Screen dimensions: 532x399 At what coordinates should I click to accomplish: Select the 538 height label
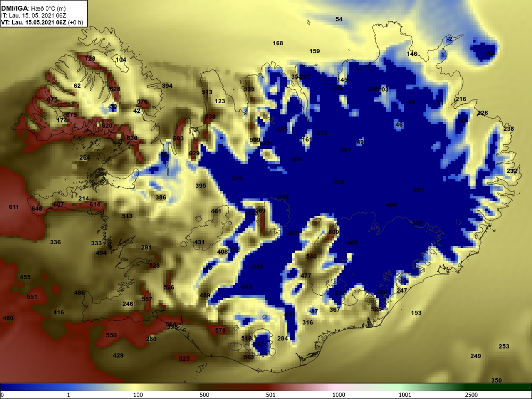point(210,117)
